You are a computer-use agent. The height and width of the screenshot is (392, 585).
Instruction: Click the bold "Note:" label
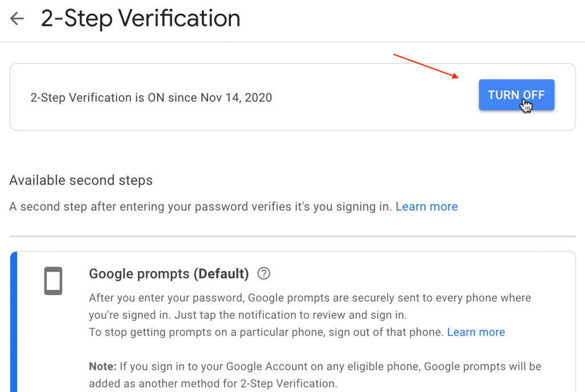pyautogui.click(x=101, y=366)
